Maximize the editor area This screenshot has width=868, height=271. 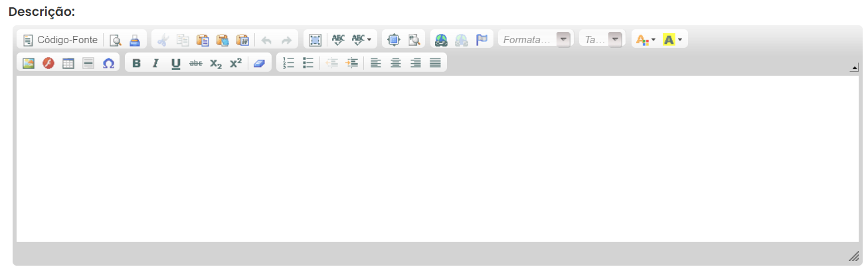click(x=394, y=40)
